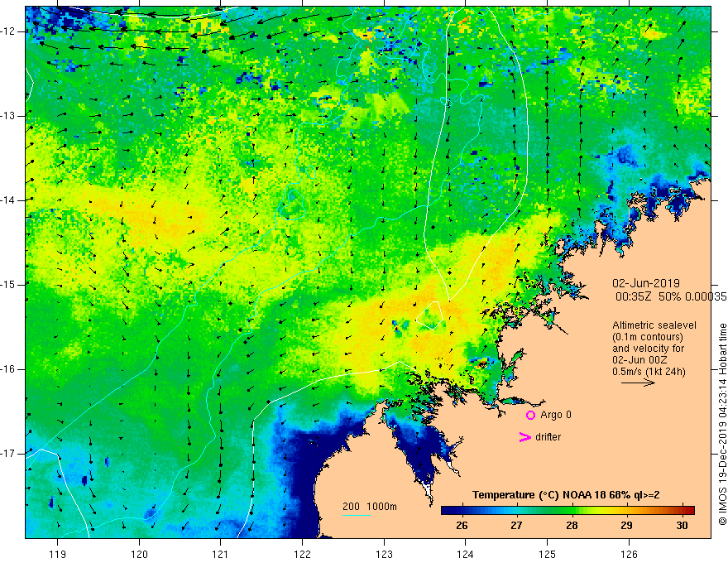
Task: Click the 0.5m/s velocity scale arrow
Action: pos(638,383)
